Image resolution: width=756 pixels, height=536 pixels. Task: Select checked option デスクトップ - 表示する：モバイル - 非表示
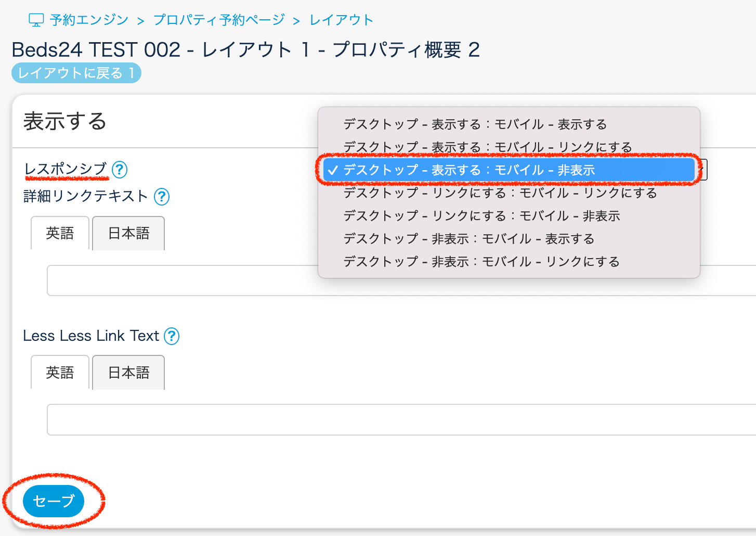click(x=468, y=170)
